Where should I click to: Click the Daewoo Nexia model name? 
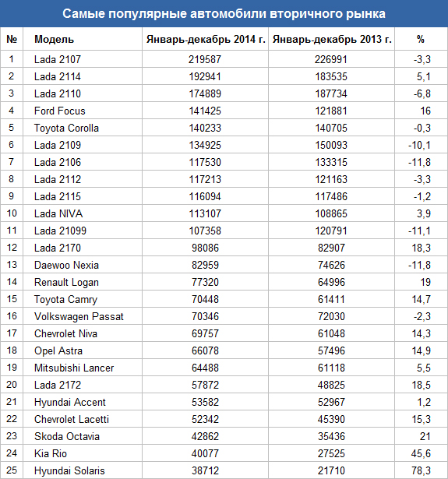click(x=66, y=265)
